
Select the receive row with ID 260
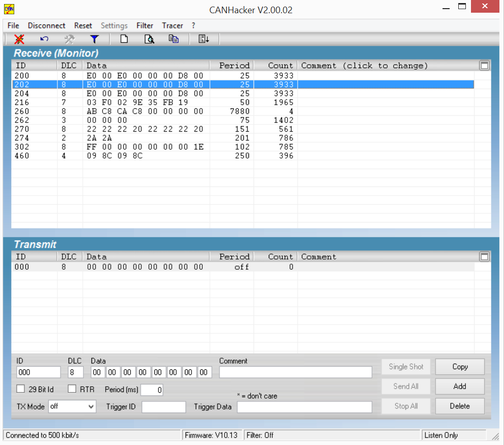point(243,111)
